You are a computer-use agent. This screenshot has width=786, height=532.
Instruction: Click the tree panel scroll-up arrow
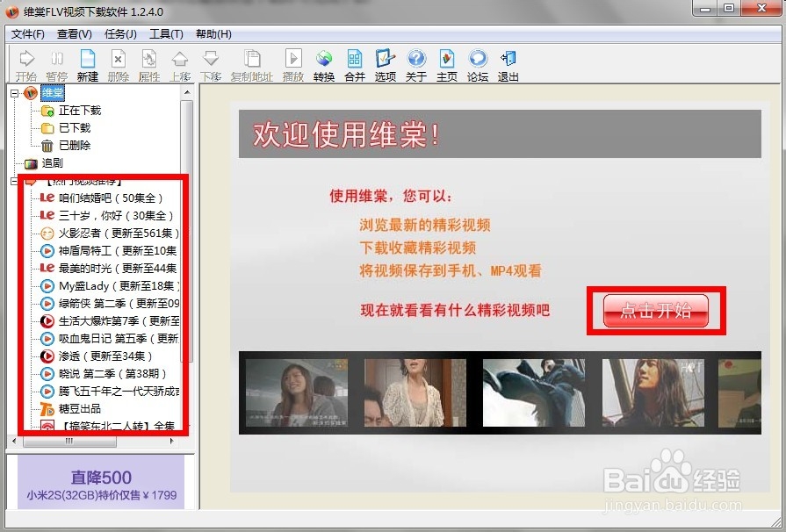187,93
